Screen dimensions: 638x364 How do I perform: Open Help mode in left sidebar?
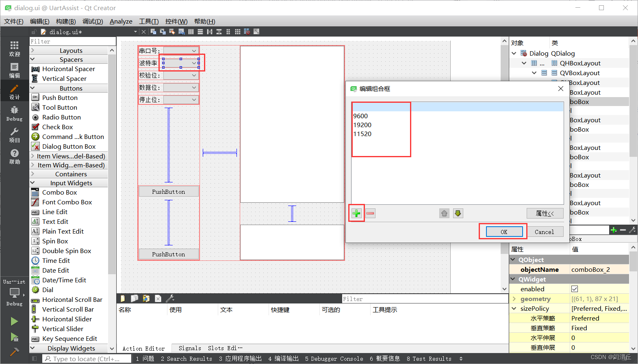point(14,156)
